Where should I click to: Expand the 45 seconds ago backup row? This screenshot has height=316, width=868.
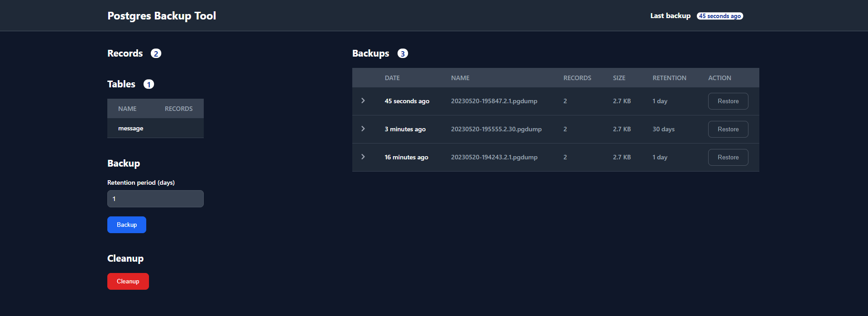[x=363, y=101]
